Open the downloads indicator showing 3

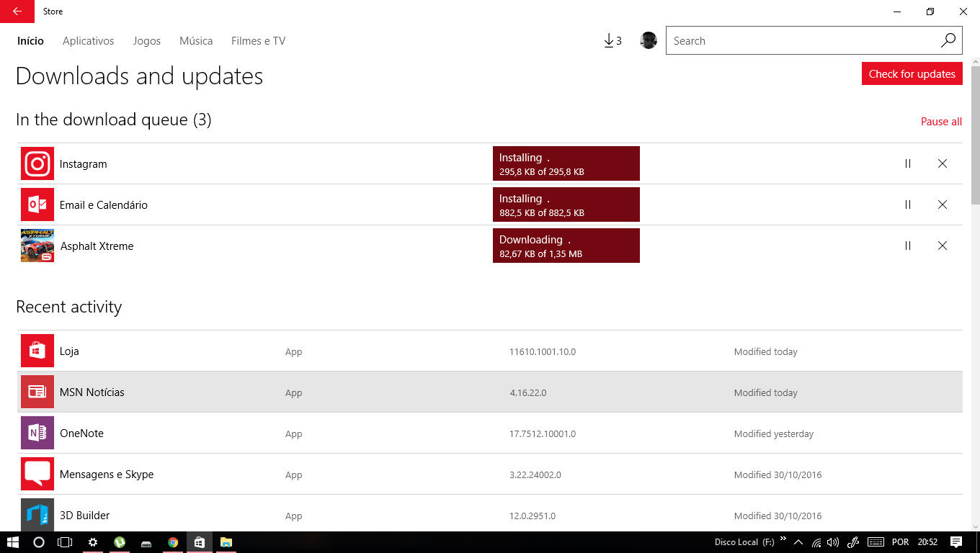(x=612, y=41)
